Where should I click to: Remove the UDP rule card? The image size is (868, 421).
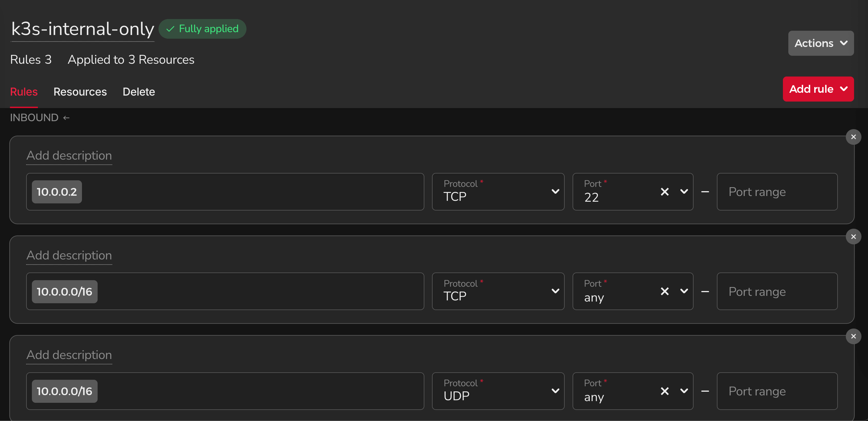[853, 337]
